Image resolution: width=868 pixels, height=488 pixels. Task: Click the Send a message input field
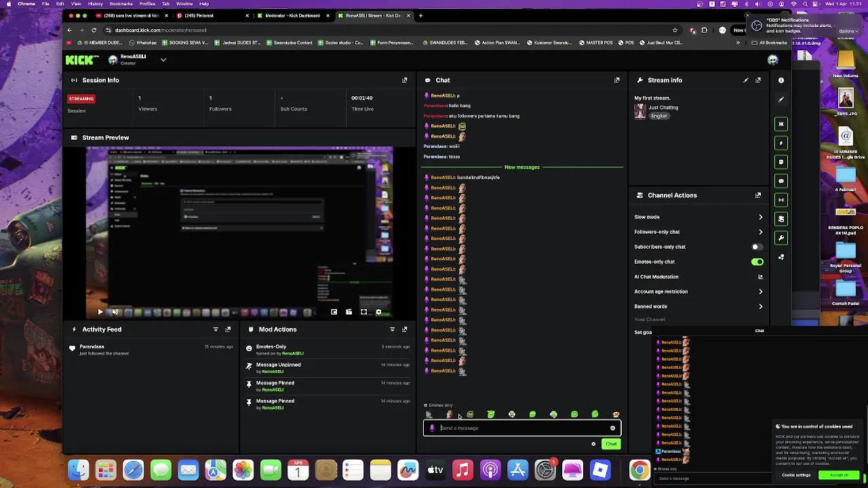click(x=521, y=428)
